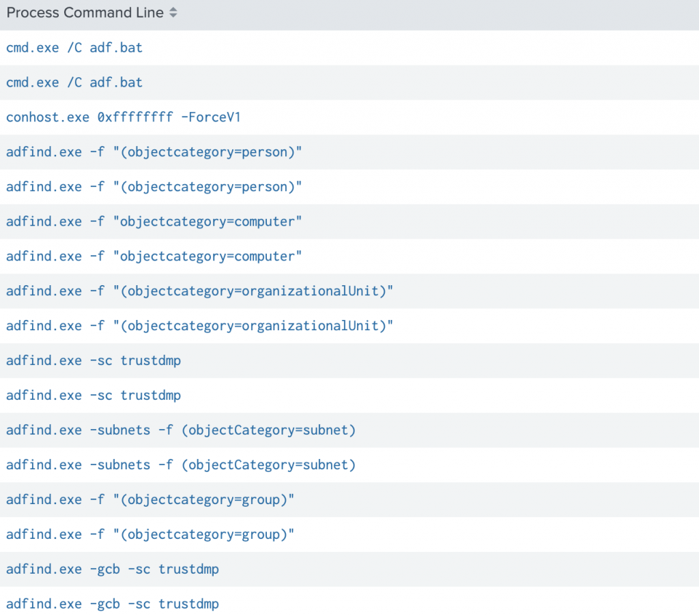Select the last adfind.exe -gcb -sc trustdmp entry
This screenshot has width=699, height=616.
[113, 604]
